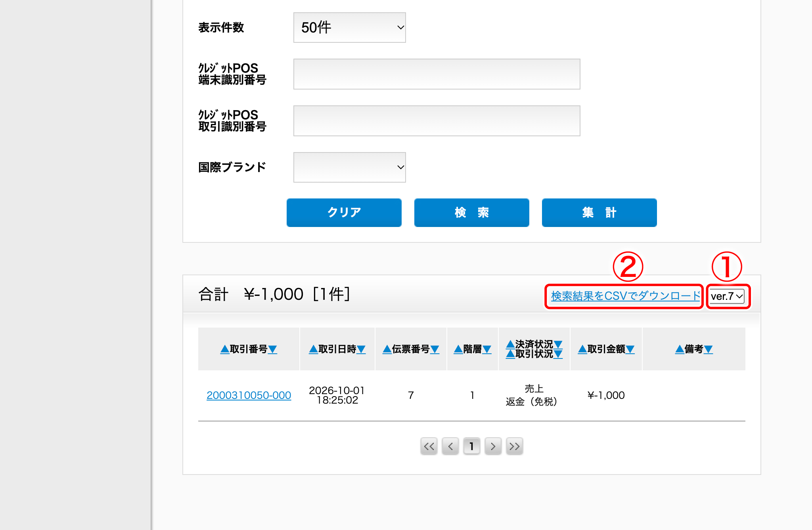Click the amount cell ¥-1,000 in table row
Screen dimensions: 812x530
[606, 395]
